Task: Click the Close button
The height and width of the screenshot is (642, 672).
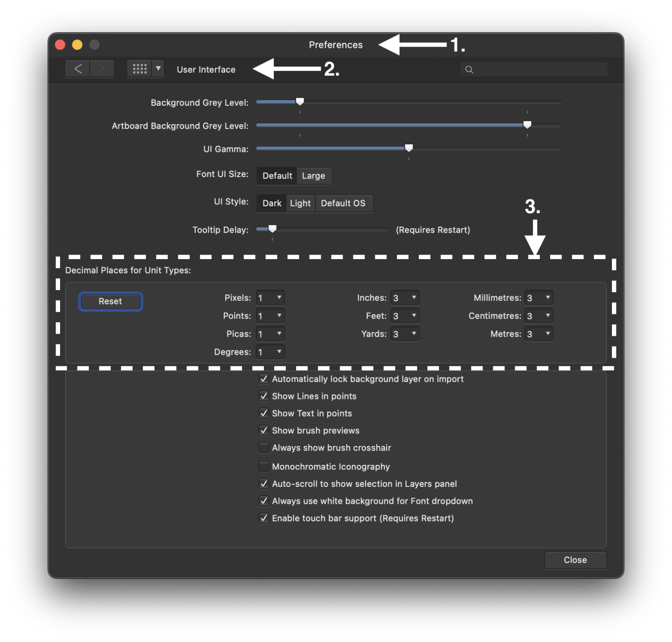Action: click(575, 560)
